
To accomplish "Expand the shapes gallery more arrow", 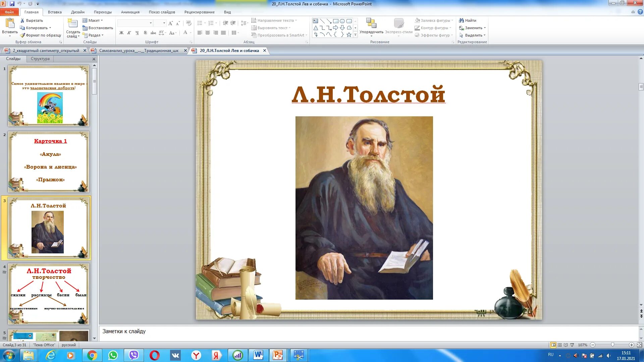I will point(356,35).
